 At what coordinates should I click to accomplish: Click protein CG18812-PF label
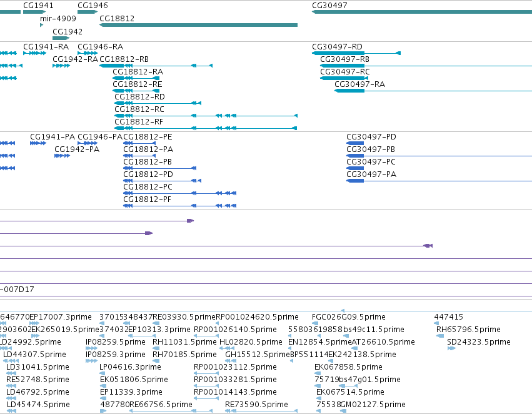[x=148, y=199]
